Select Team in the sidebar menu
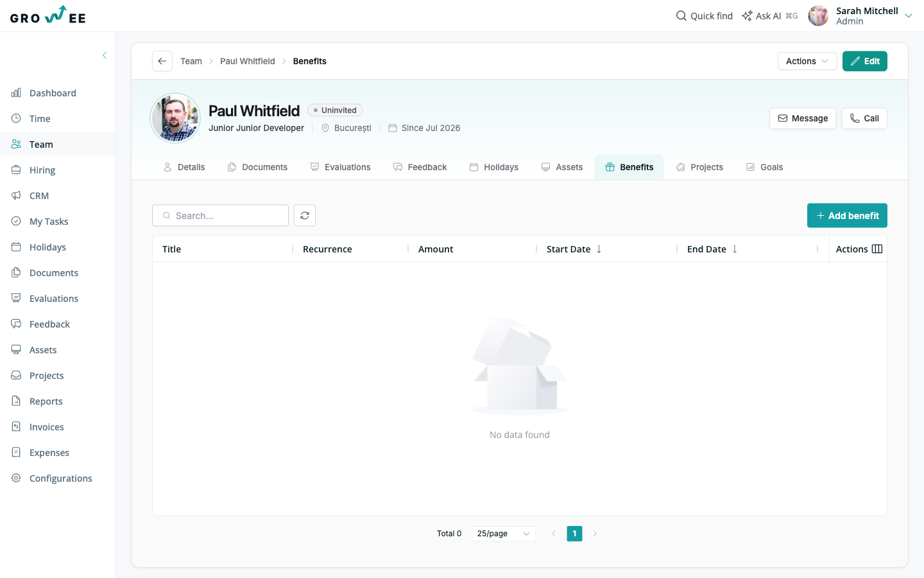Viewport: 924px width, 578px height. pyautogui.click(x=58, y=144)
